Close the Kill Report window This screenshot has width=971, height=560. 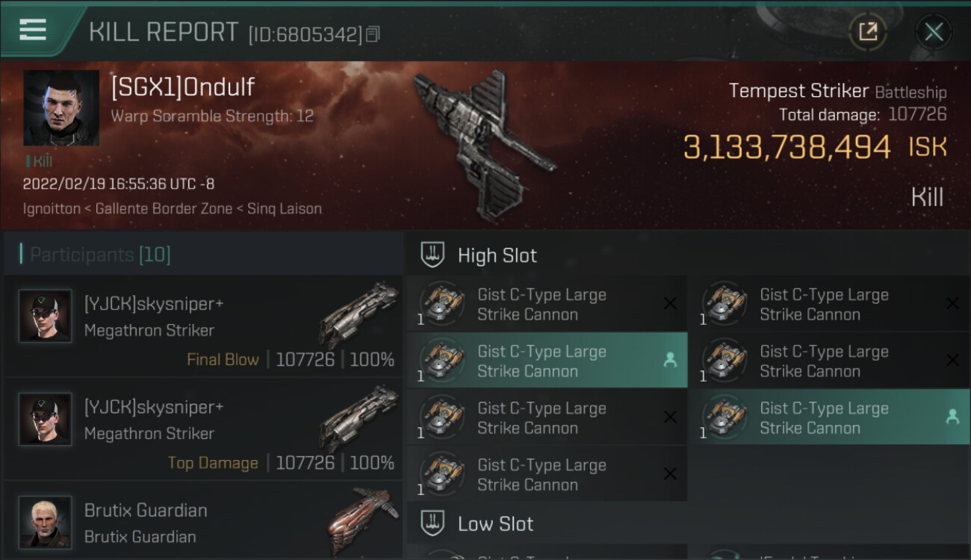point(934,31)
